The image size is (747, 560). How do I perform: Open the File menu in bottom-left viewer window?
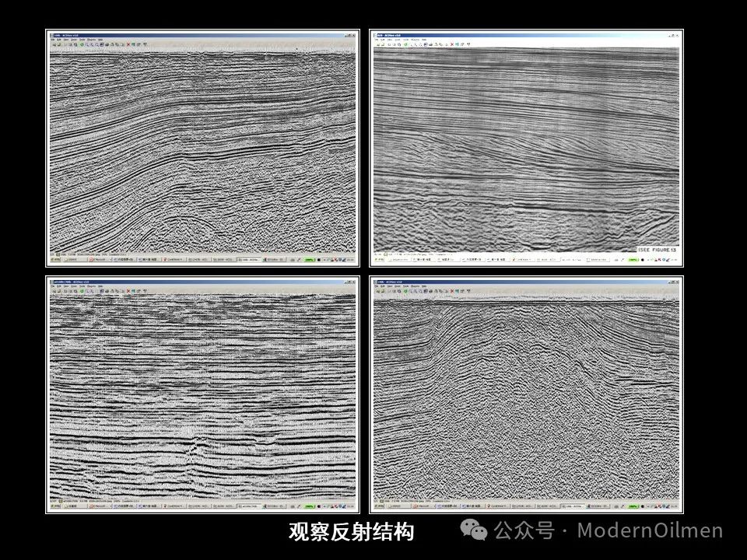click(x=52, y=286)
